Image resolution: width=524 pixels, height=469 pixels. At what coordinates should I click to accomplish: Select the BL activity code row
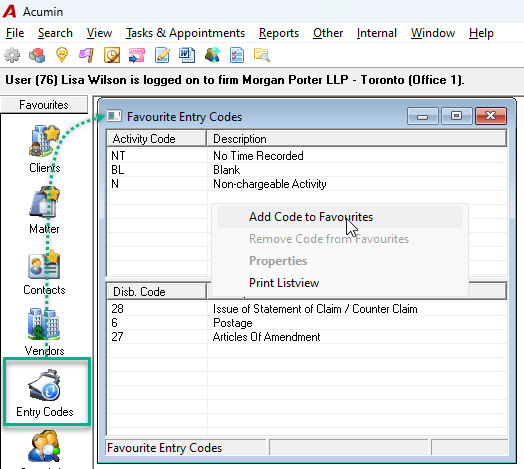click(307, 170)
